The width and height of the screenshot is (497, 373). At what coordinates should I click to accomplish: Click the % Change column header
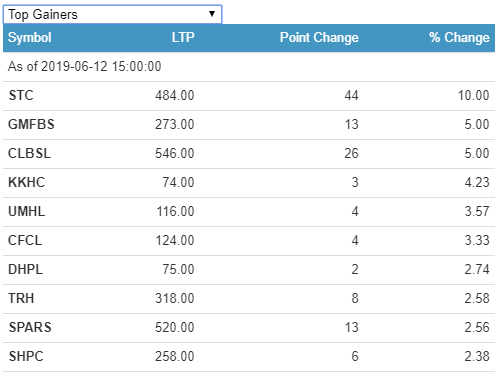(459, 37)
